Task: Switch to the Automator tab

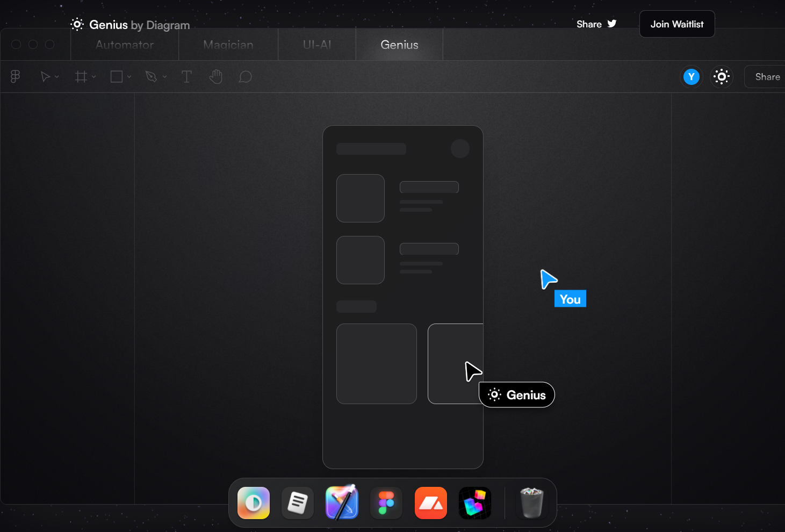Action: coord(125,45)
